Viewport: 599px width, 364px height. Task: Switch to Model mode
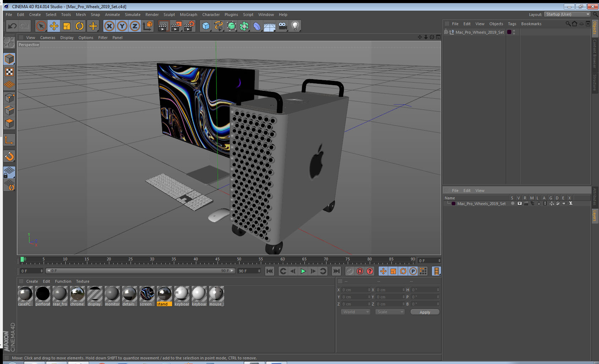click(x=10, y=59)
